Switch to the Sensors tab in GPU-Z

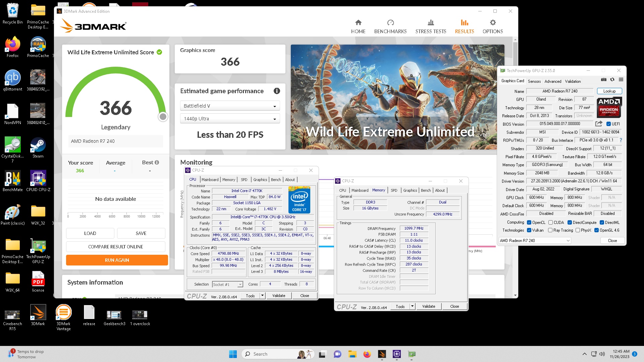(x=534, y=81)
